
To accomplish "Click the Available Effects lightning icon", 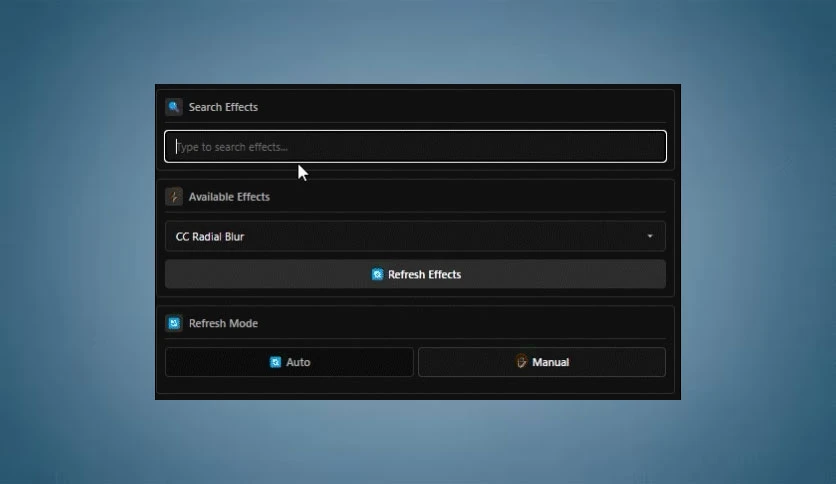I will pos(174,197).
